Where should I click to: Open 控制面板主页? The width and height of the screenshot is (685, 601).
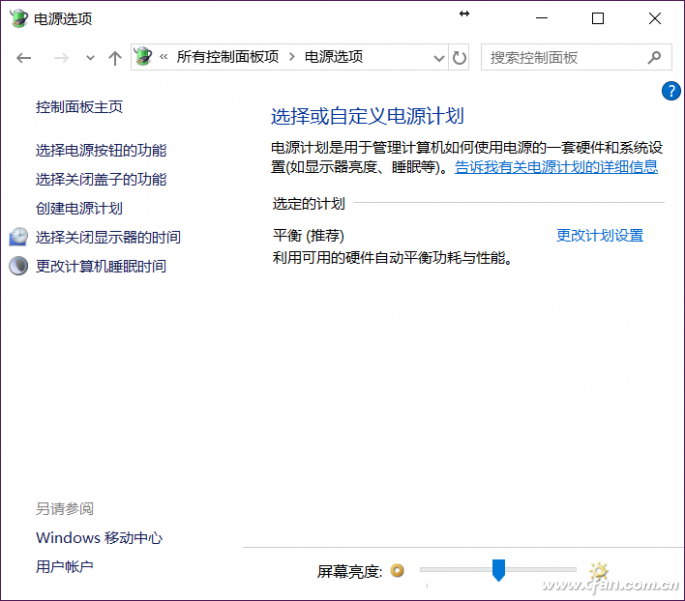79,107
